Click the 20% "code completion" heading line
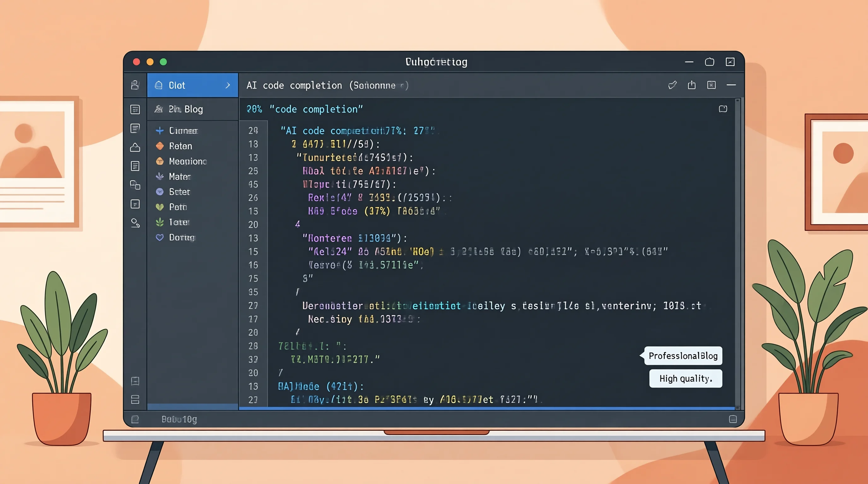Screen dimensions: 868x484 (305, 109)
